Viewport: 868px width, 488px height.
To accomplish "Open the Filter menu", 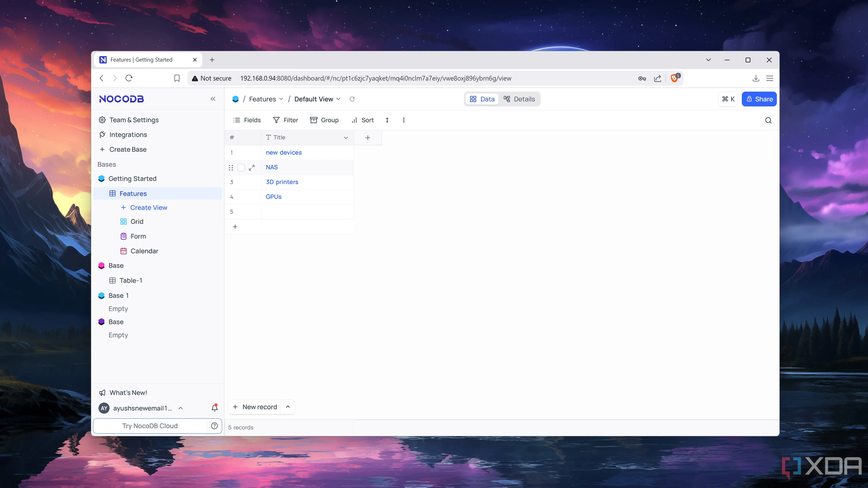I will (x=285, y=120).
